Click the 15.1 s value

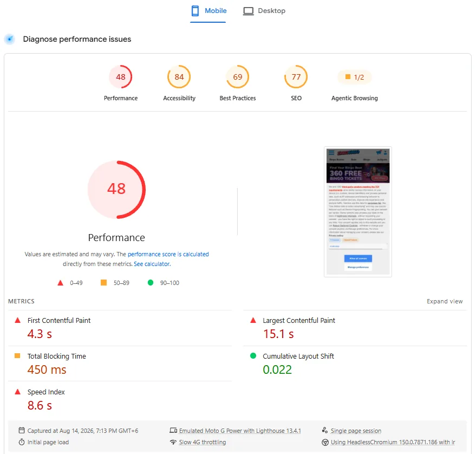pyautogui.click(x=278, y=334)
